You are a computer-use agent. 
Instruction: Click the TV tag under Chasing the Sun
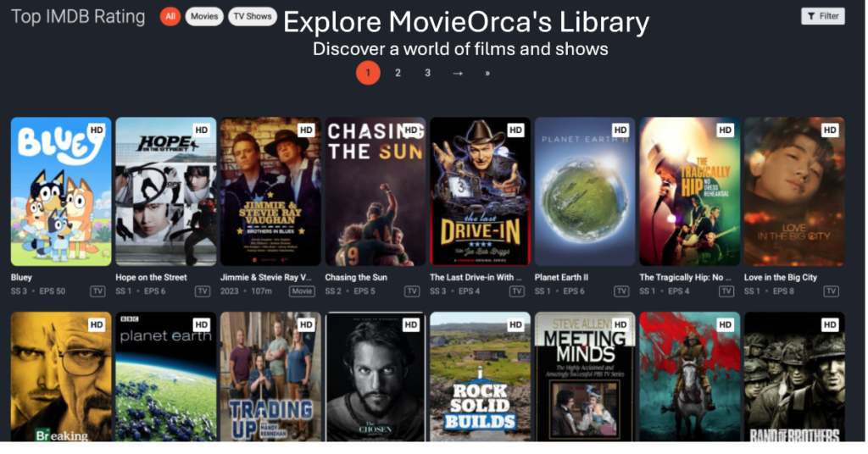click(412, 291)
